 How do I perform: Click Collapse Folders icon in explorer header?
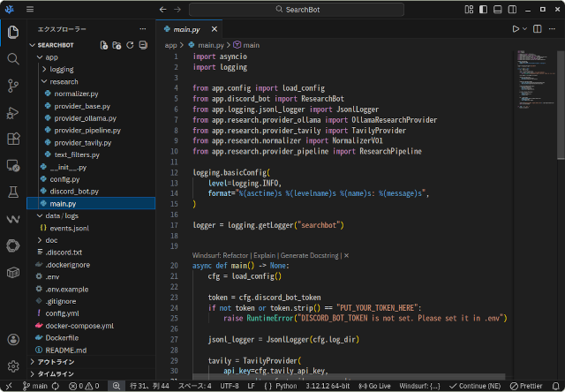click(143, 44)
